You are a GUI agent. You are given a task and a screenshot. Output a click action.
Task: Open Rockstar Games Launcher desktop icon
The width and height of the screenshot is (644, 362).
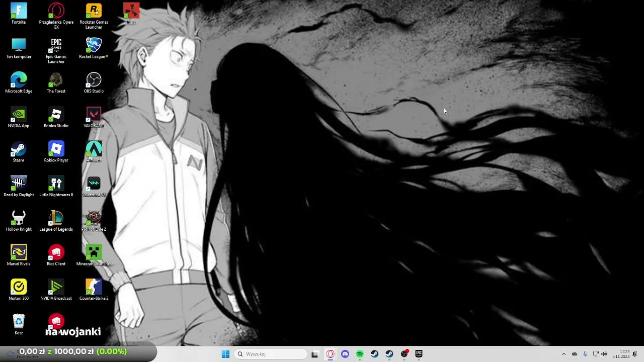(94, 16)
